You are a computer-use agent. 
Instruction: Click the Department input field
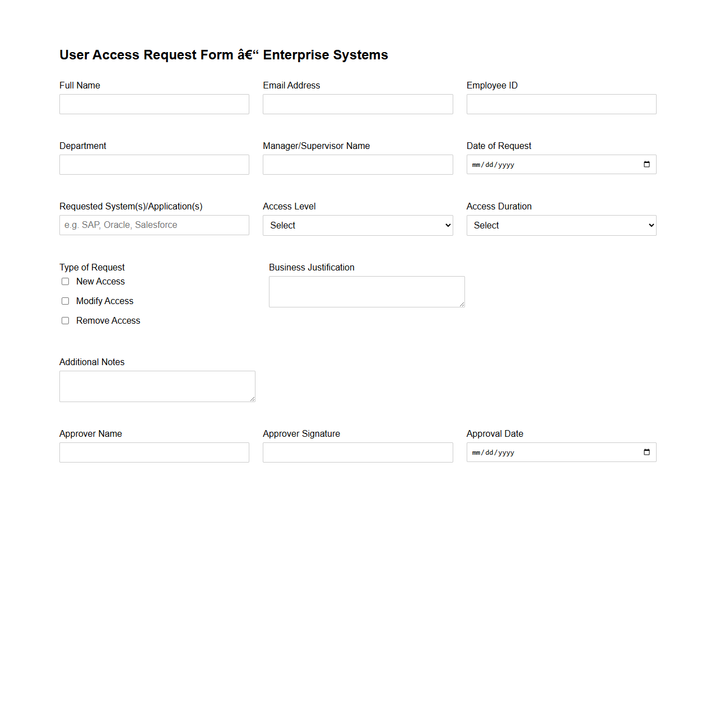tap(154, 164)
